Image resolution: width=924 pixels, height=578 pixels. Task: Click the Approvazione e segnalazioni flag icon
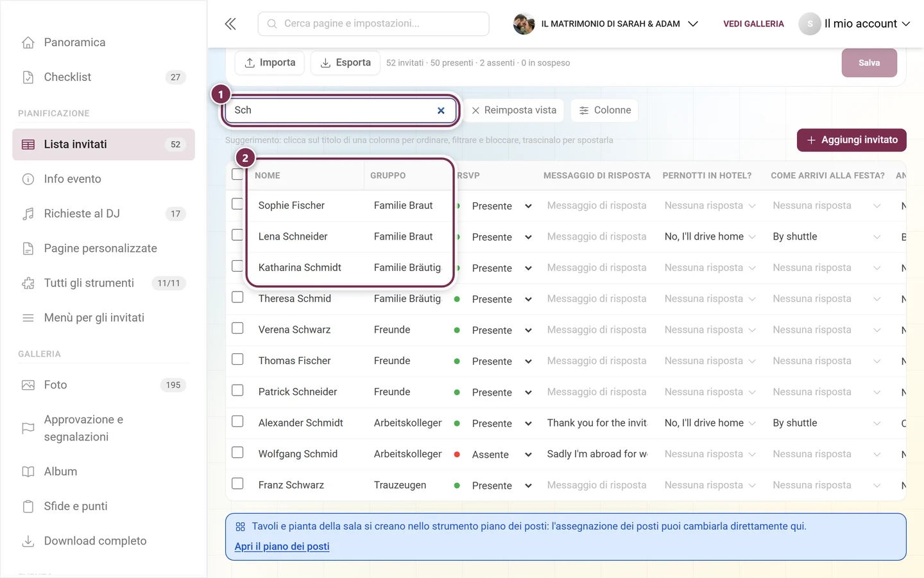click(x=28, y=428)
